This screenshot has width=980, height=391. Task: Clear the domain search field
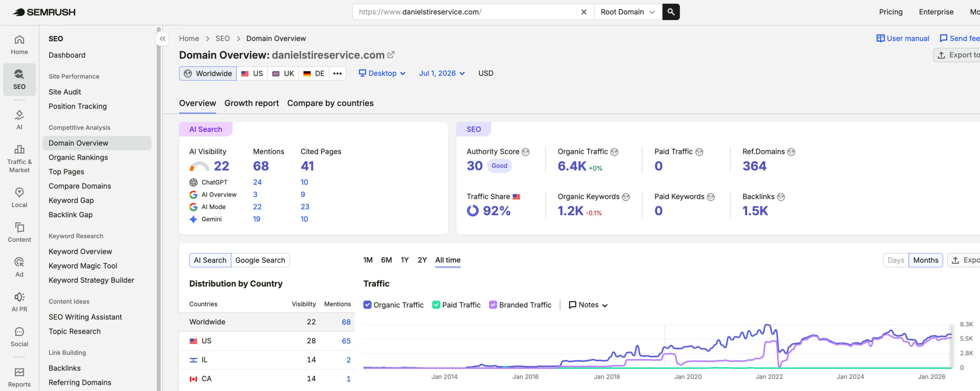[x=584, y=12]
